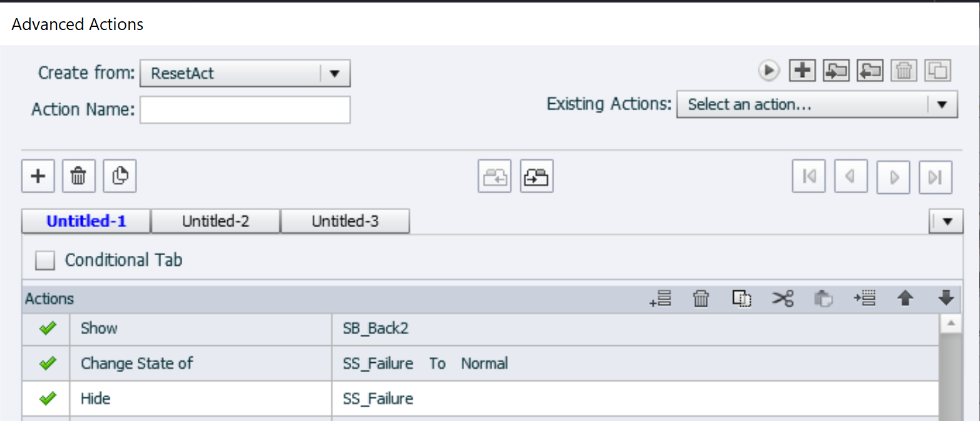The image size is (980, 421).
Task: Expand the Existing Actions dropdown
Action: 942,104
